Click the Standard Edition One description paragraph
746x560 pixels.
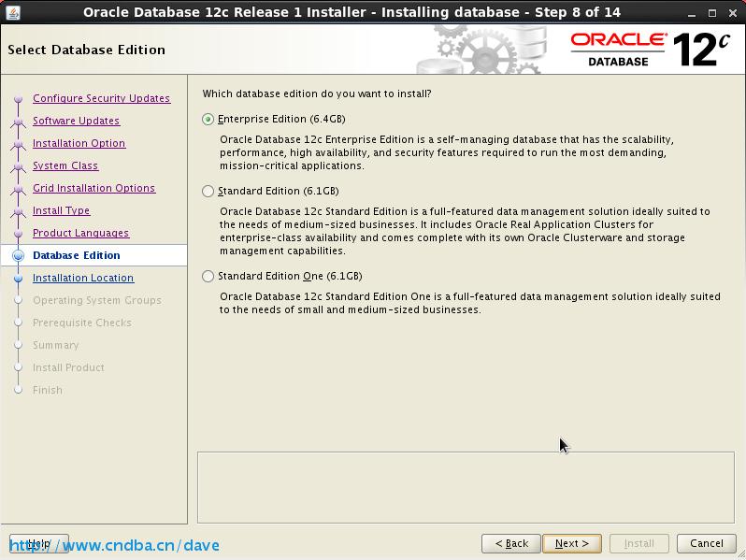click(470, 303)
